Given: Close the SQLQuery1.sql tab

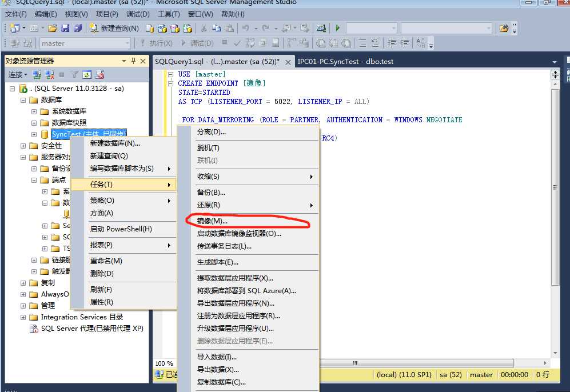Looking at the screenshot, I should point(288,62).
